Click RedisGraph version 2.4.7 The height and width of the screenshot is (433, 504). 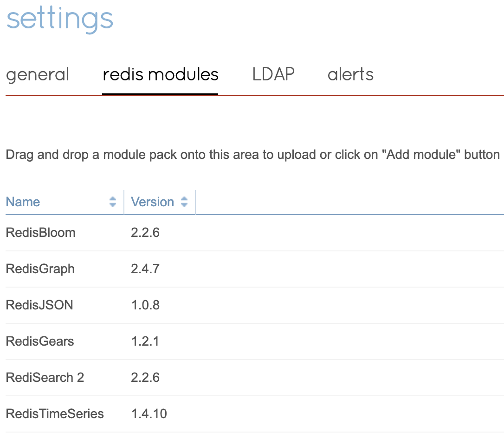pos(145,269)
